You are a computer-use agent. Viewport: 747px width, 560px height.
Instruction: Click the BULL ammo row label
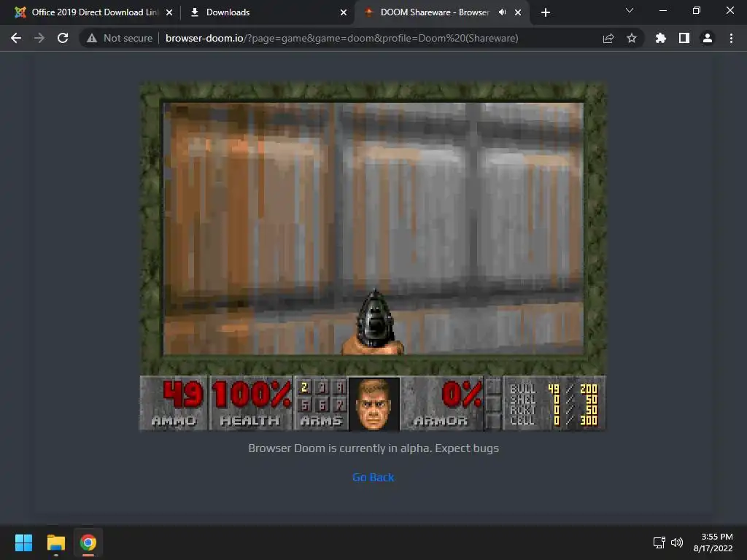click(x=522, y=389)
